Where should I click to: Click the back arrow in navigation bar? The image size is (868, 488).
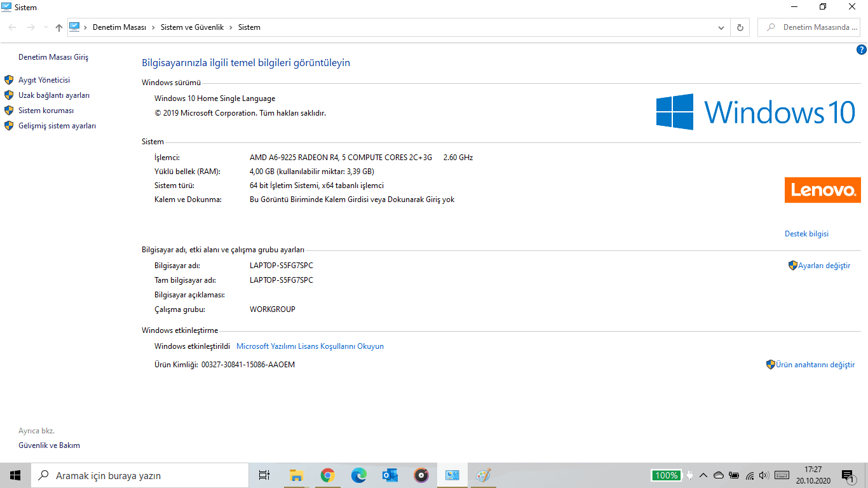click(x=13, y=27)
